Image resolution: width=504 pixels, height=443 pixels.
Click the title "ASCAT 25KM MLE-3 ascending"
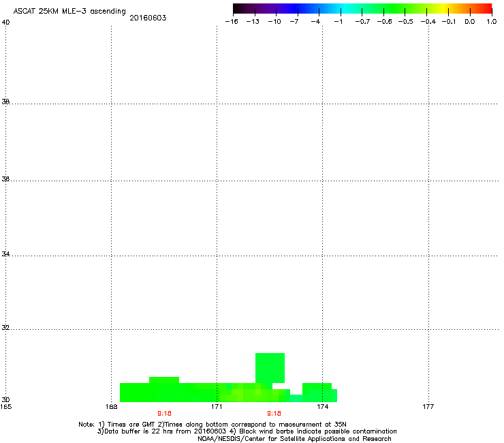69,12
